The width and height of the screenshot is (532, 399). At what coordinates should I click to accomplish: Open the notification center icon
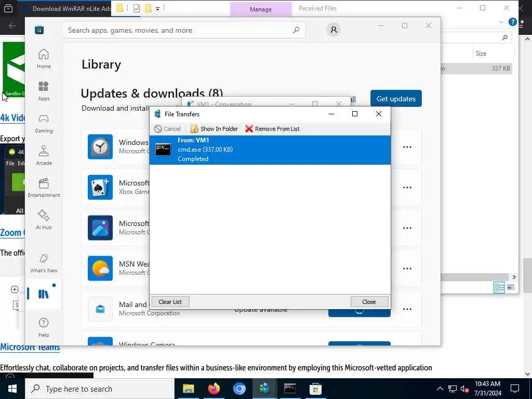[515, 389]
